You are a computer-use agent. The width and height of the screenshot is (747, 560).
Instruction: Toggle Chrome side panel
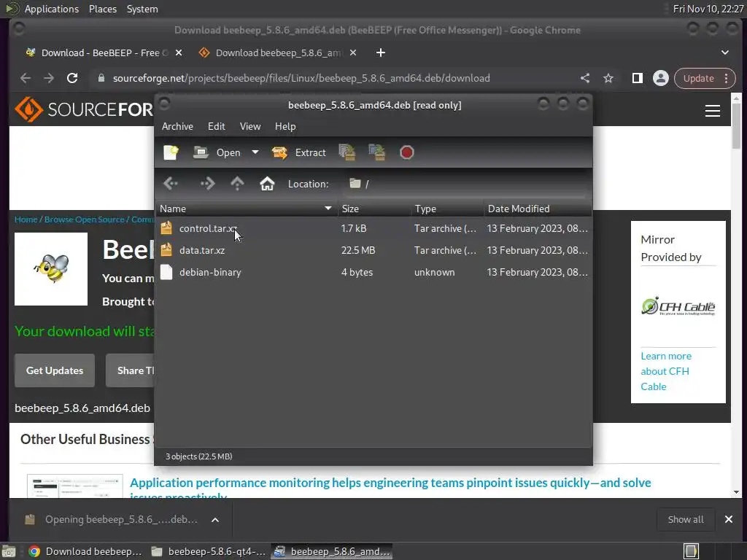click(x=638, y=78)
